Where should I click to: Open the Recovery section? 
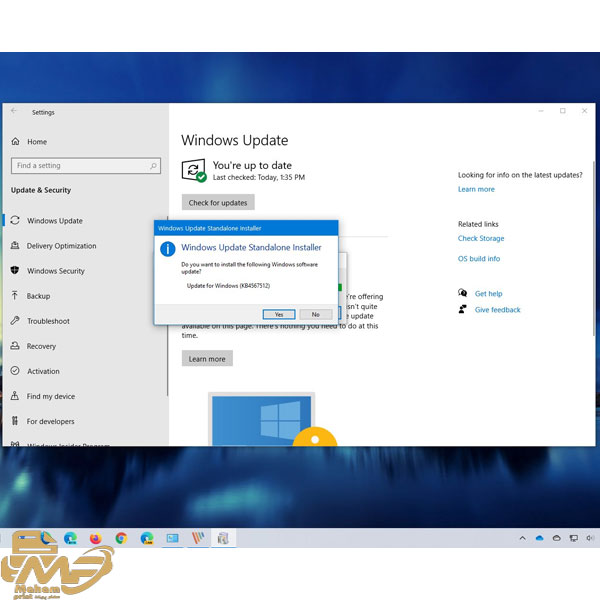click(41, 346)
